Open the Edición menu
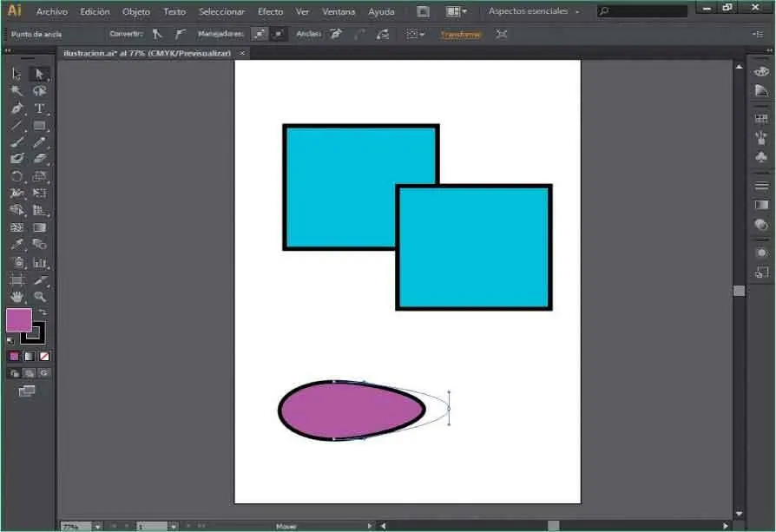Viewport: 776px width, 532px height. 95,11
